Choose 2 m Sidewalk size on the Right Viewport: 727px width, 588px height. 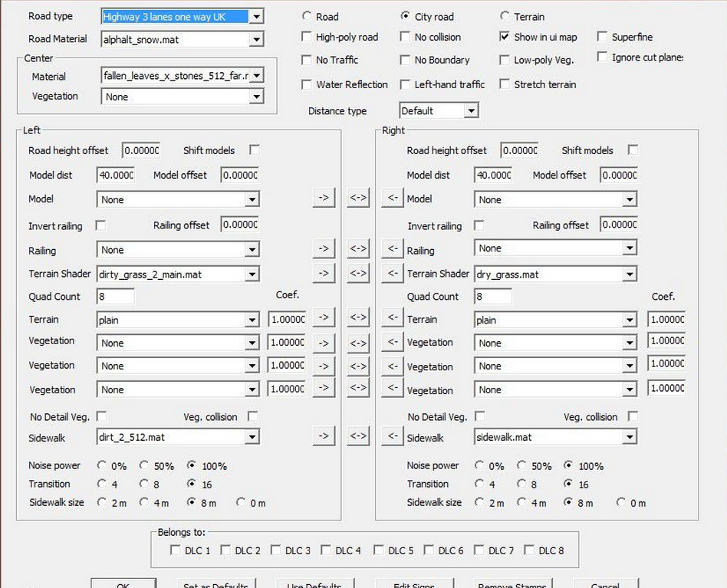tap(479, 502)
